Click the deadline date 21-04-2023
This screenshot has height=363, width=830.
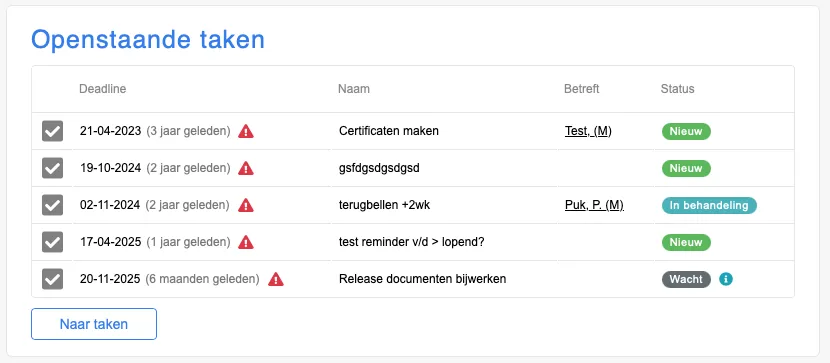pyautogui.click(x=111, y=131)
